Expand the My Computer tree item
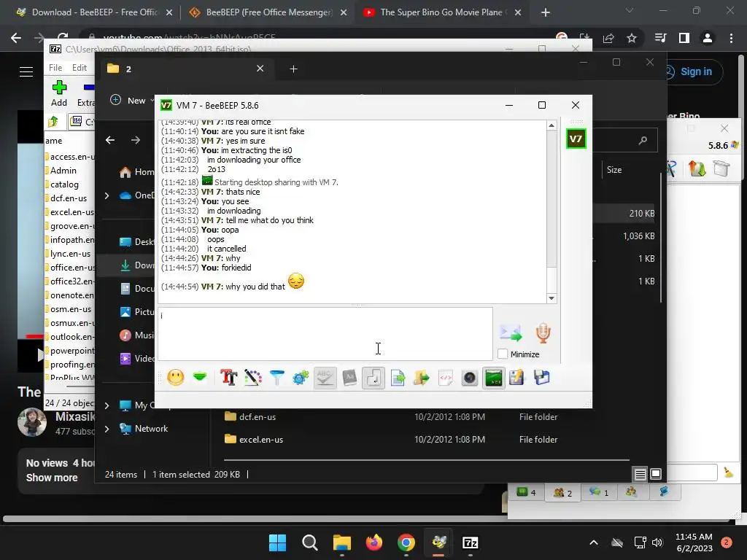The image size is (747, 560). tap(107, 405)
